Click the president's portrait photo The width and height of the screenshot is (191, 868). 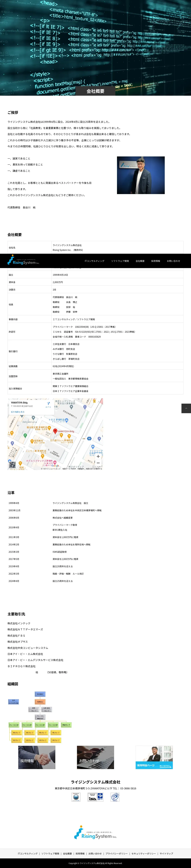tap(141, 175)
